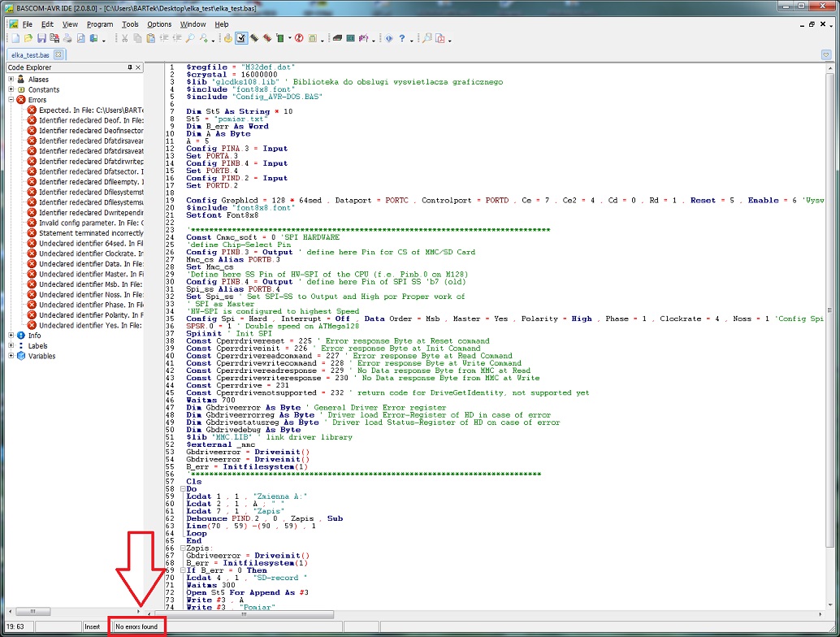This screenshot has height=637, width=840.
Task: Click the Find magnifier toolbar icon
Action: click(188, 38)
